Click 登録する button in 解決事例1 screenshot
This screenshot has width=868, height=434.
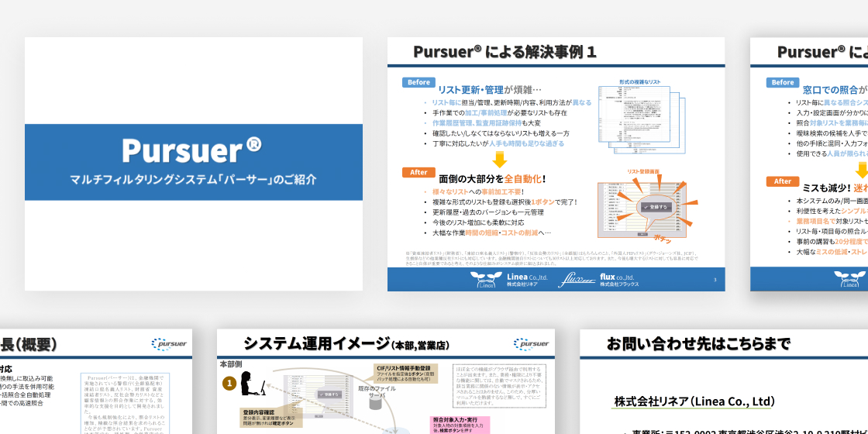click(655, 206)
